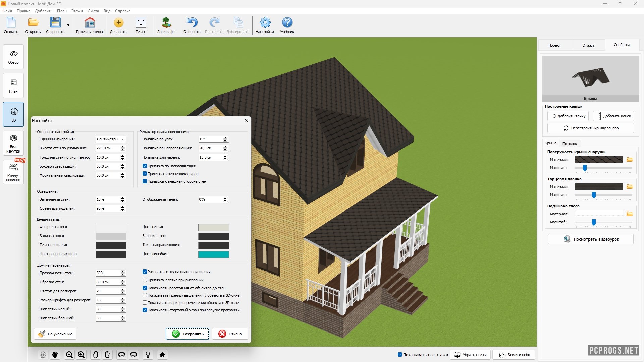644x362 pixels.
Task: Click Перестроить крышу заново button
Action: (591, 128)
